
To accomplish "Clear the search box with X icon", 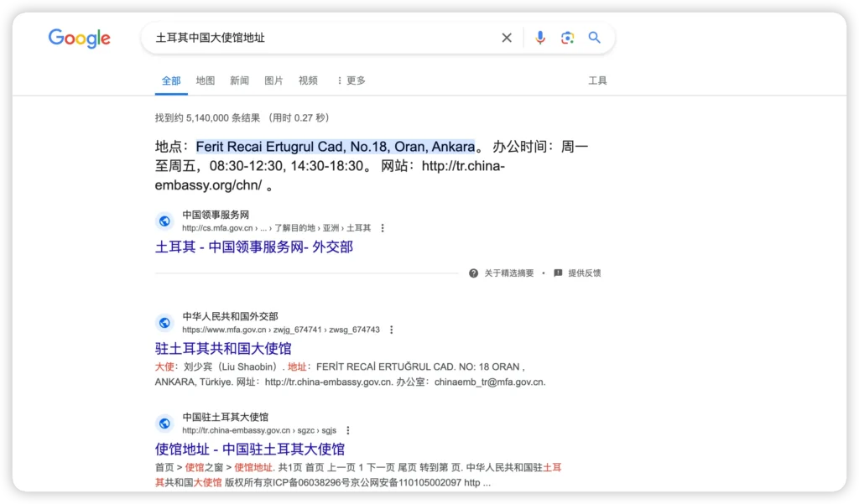I will click(507, 38).
